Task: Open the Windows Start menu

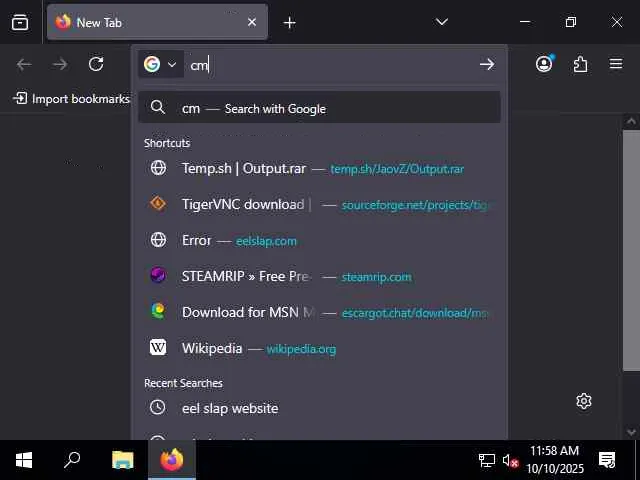Action: pyautogui.click(x=24, y=460)
